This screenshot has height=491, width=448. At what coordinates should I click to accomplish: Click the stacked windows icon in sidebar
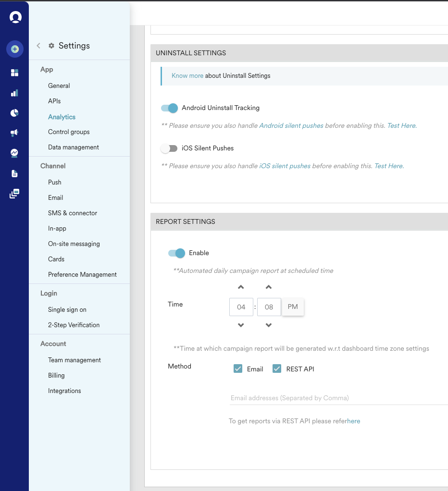[x=14, y=194]
